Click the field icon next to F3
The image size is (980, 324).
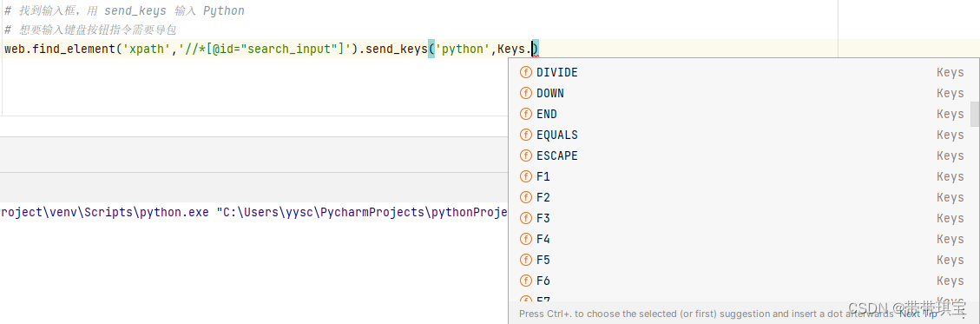(526, 218)
